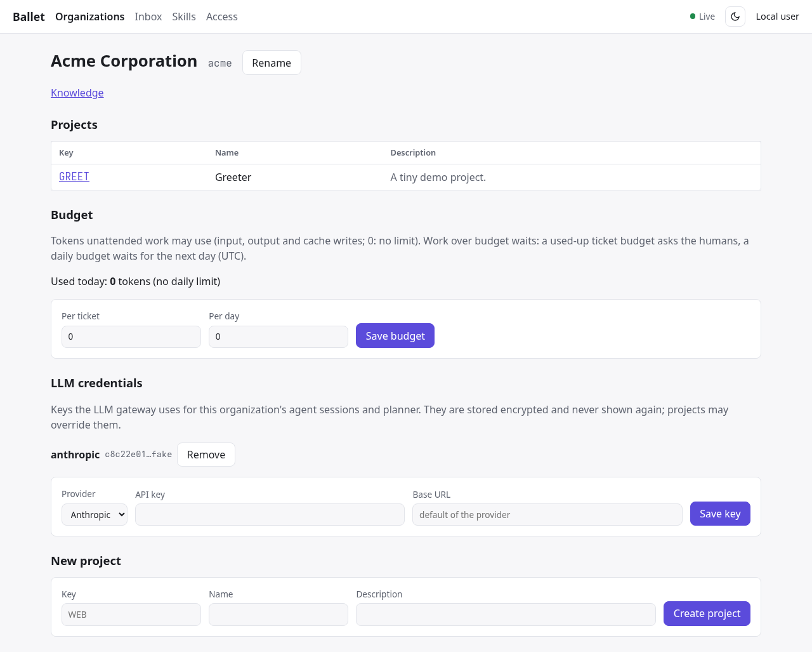The image size is (812, 652).
Task: Click the Acme Corporation heading
Action: 124,61
